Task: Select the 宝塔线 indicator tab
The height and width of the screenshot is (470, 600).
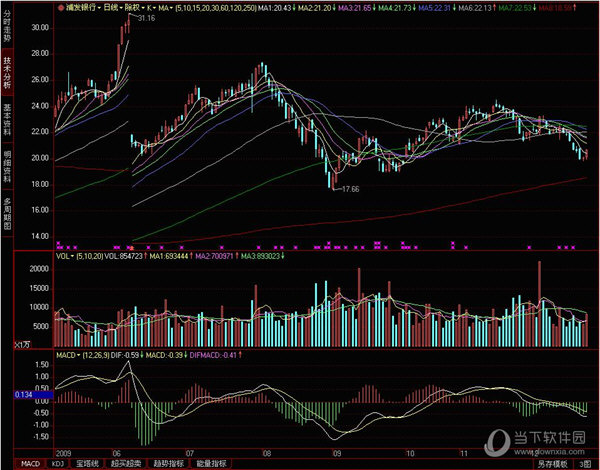Action: (x=87, y=464)
